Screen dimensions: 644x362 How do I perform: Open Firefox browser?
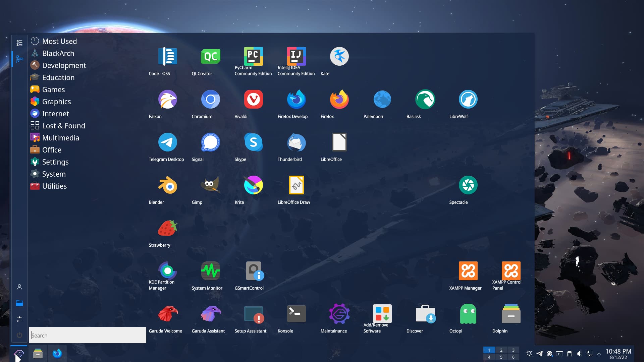[x=339, y=99]
